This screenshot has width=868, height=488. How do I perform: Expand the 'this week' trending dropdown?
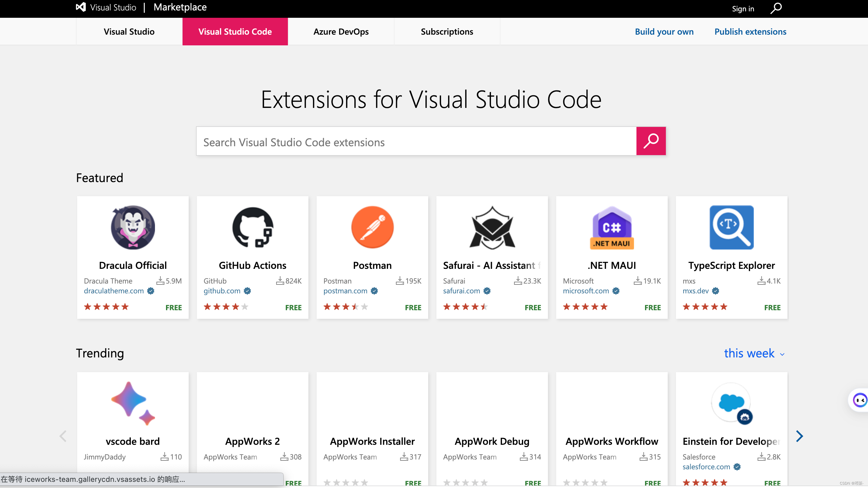pos(754,353)
